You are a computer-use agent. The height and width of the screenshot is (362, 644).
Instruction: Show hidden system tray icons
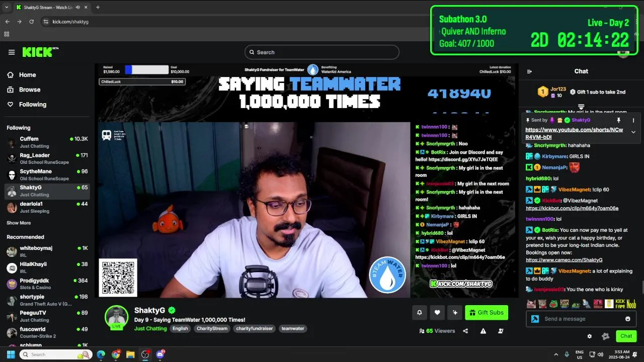tap(556, 354)
